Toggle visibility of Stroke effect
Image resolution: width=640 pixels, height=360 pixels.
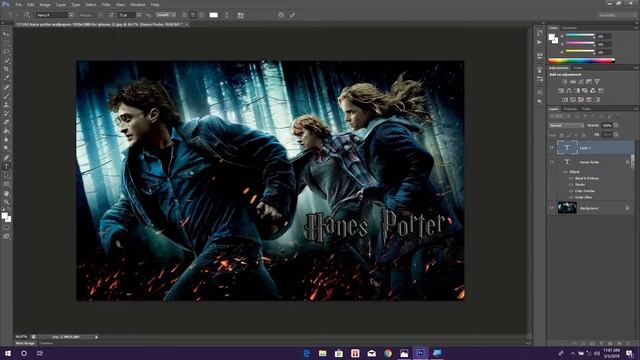(x=571, y=184)
